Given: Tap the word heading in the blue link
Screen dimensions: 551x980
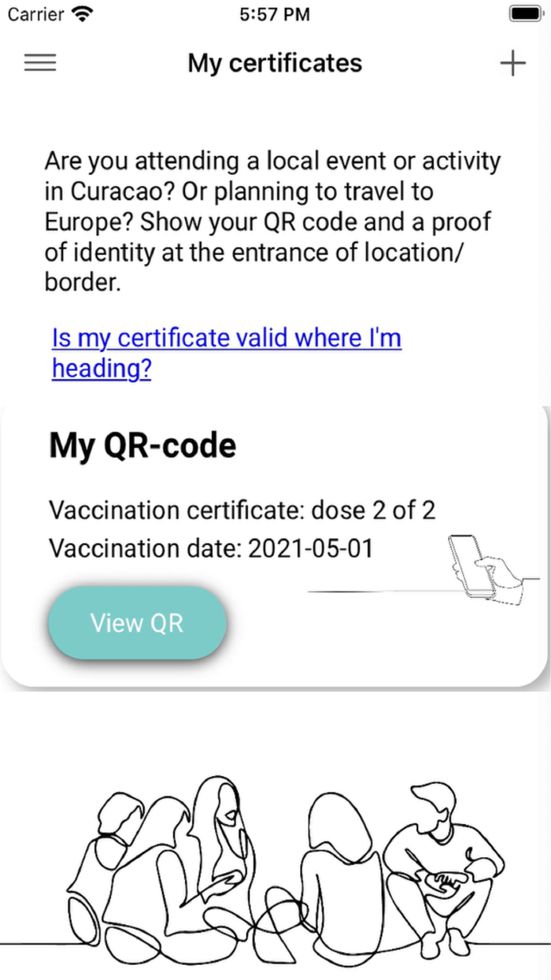Looking at the screenshot, I should tap(101, 368).
